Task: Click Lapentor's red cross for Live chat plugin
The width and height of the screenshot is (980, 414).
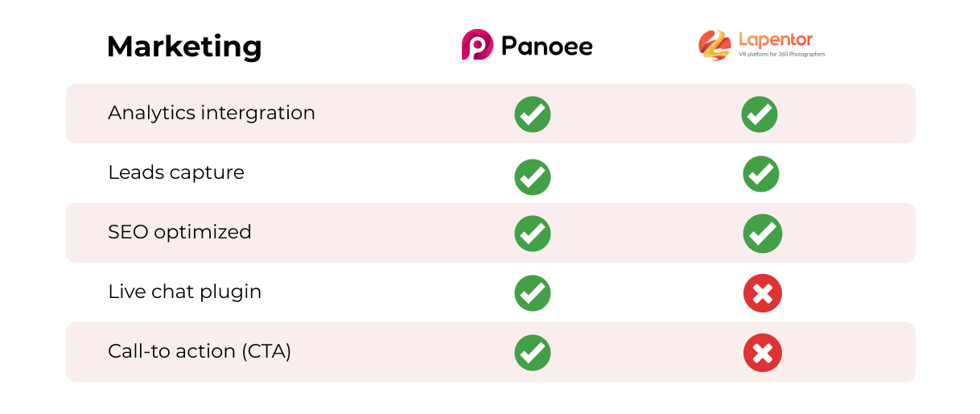Action: (763, 293)
